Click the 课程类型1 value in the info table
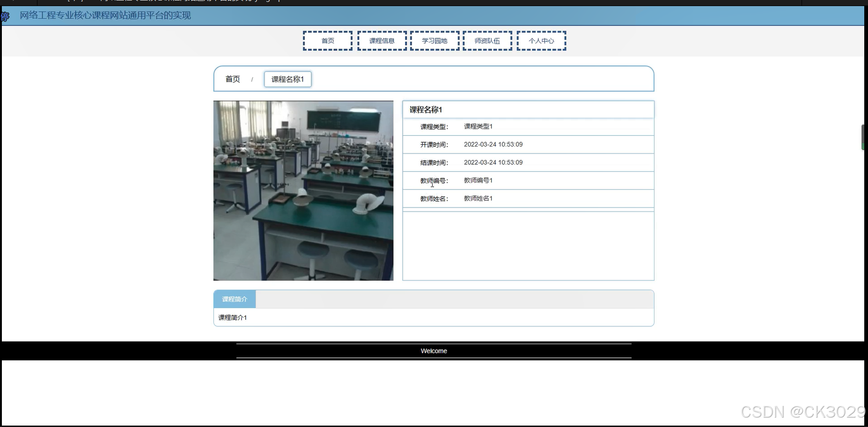868x427 pixels. point(478,126)
